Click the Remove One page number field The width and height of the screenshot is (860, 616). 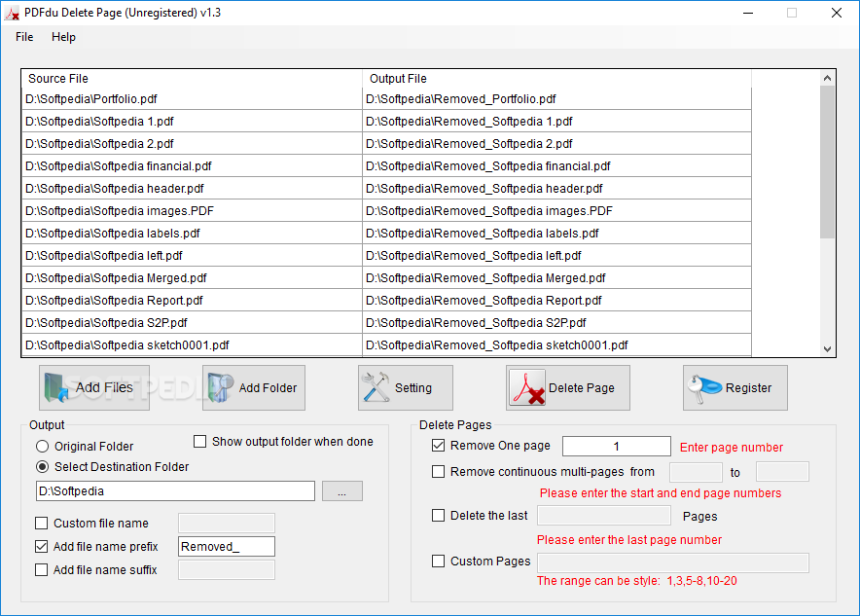pyautogui.click(x=617, y=446)
